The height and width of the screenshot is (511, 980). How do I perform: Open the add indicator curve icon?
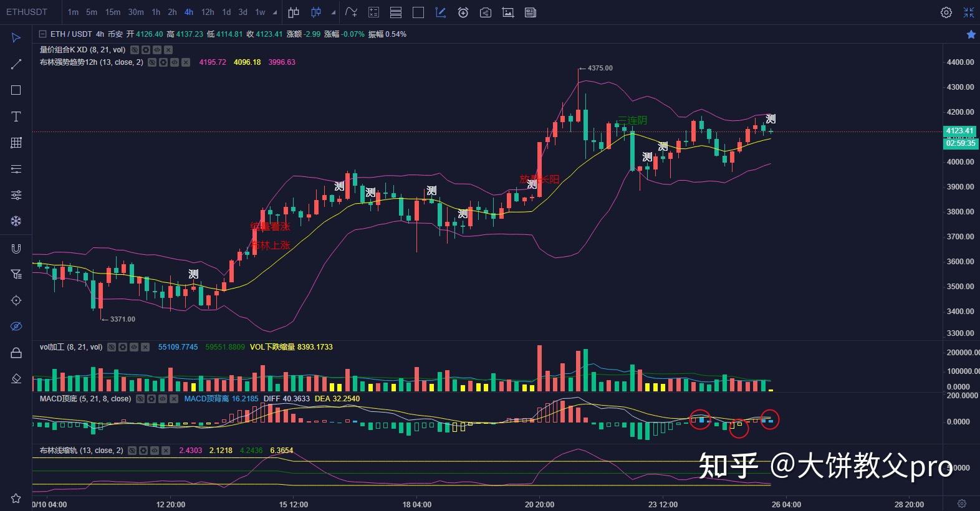[351, 12]
